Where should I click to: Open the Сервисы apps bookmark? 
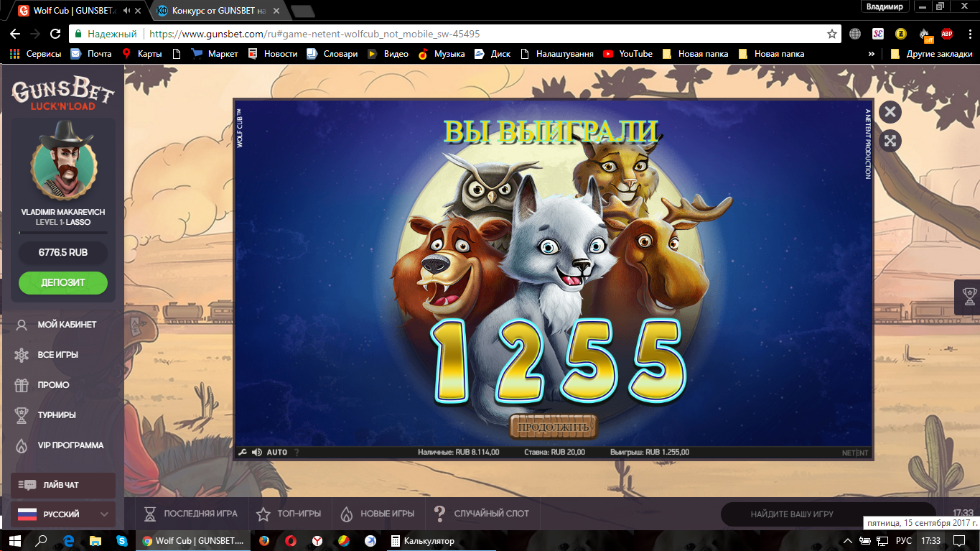click(x=35, y=54)
